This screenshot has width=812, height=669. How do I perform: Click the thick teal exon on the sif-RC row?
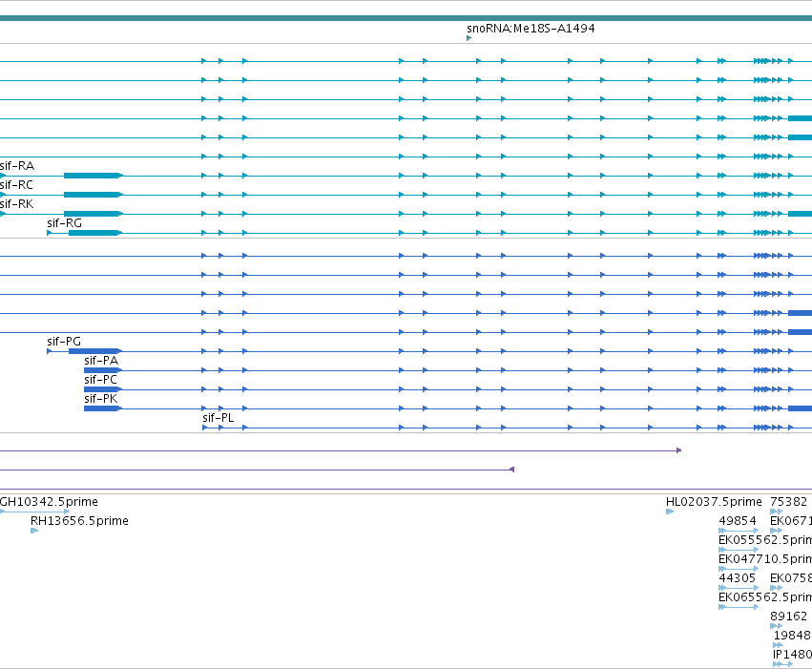tap(94, 195)
